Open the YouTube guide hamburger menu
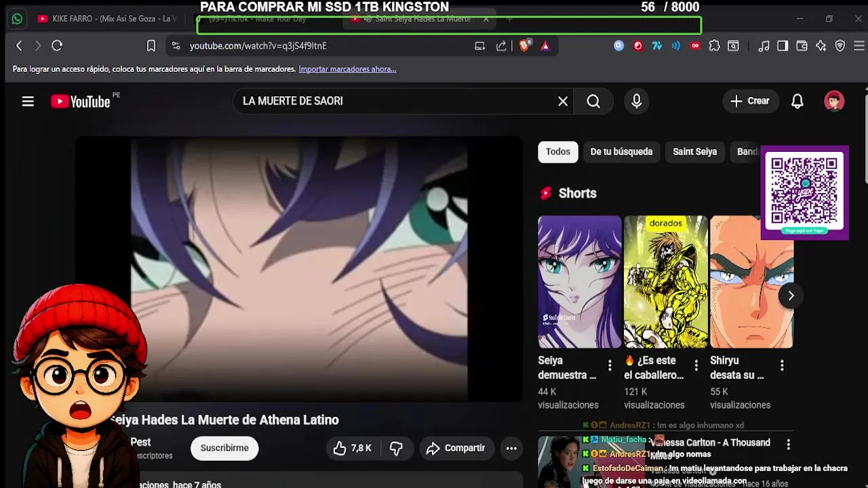The image size is (868, 488). click(x=28, y=101)
